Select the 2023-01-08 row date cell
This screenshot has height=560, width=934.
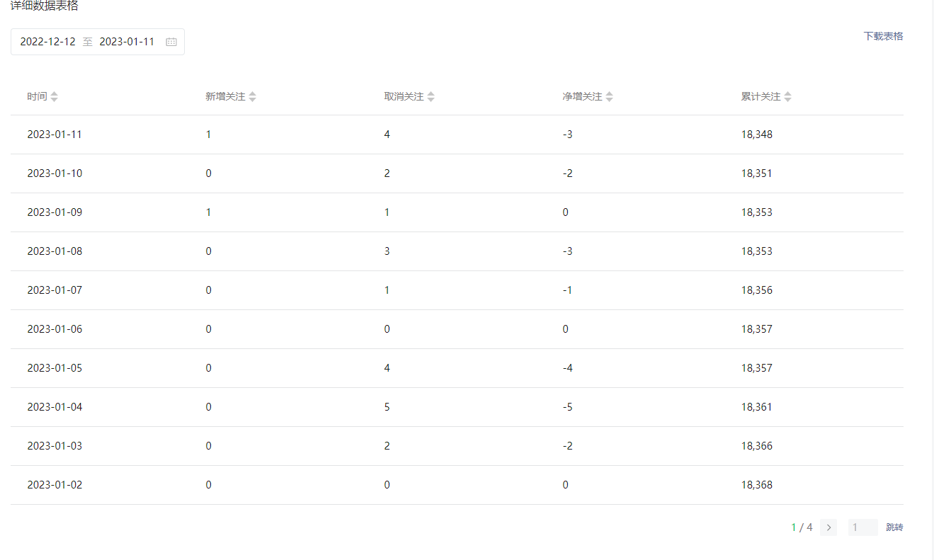[55, 251]
